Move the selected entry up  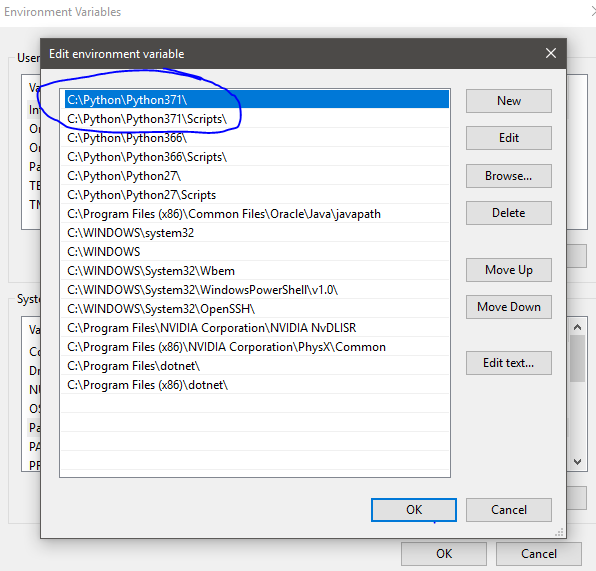coord(509,270)
